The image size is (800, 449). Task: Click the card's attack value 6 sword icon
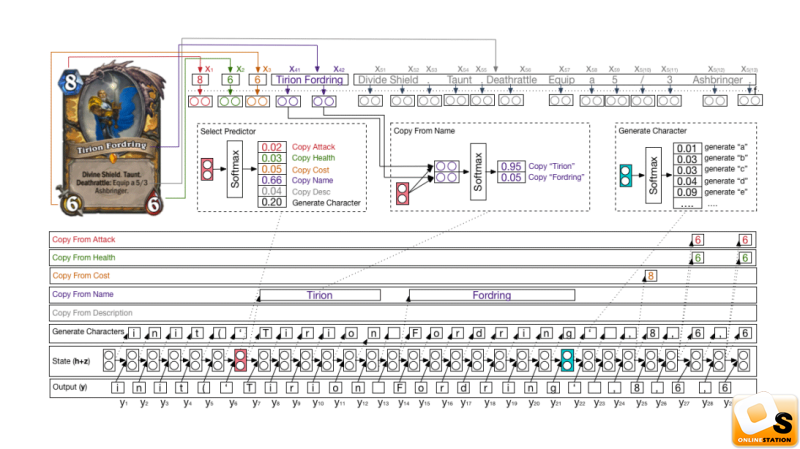[x=71, y=204]
